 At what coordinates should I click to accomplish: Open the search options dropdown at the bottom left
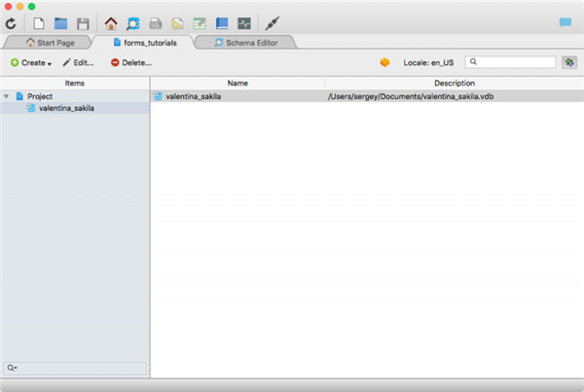click(x=12, y=368)
